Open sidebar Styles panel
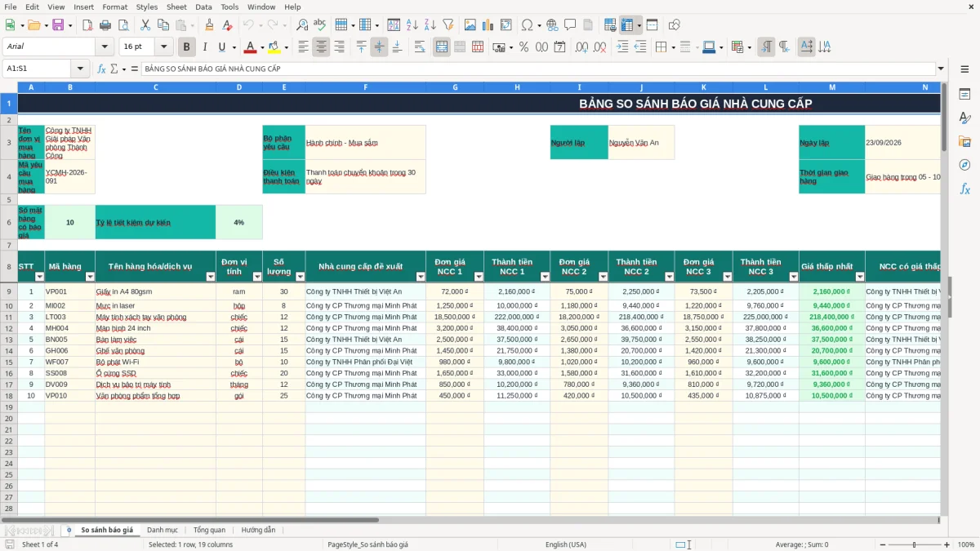 pos(964,118)
